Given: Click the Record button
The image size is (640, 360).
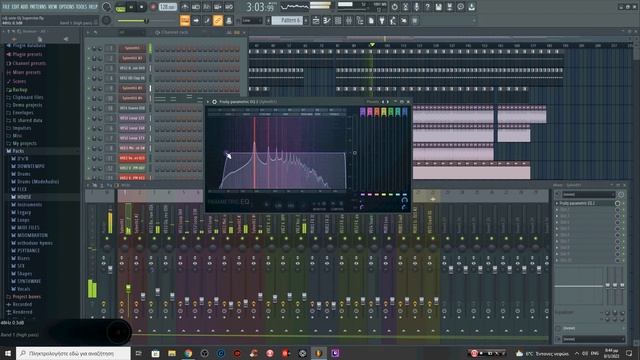Looking at the screenshot, I should click(153, 7).
